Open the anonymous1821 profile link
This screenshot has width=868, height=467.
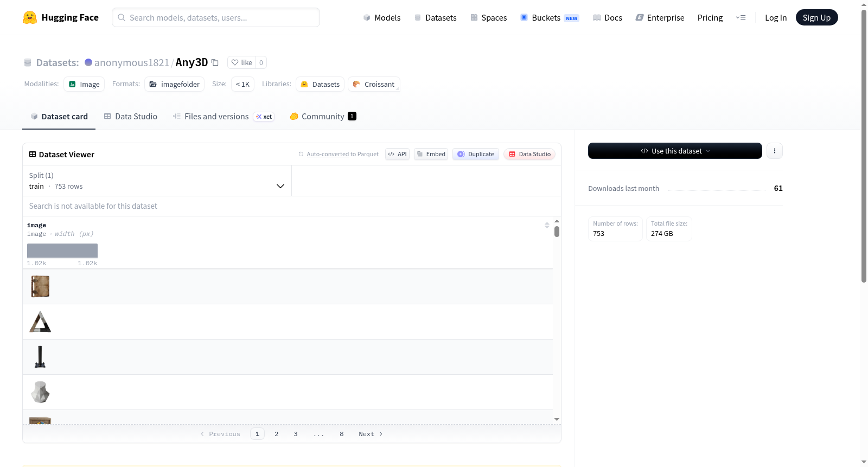tap(132, 62)
